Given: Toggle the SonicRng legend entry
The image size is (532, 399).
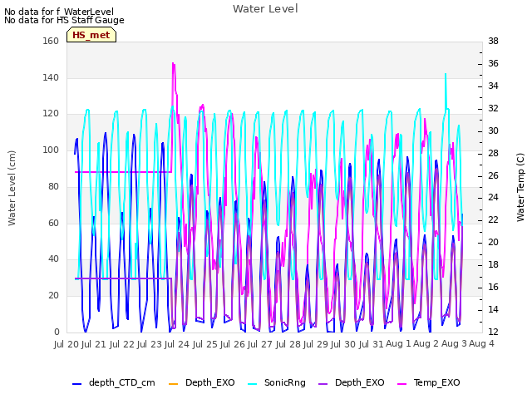Looking at the screenshot, I should click(277, 382).
